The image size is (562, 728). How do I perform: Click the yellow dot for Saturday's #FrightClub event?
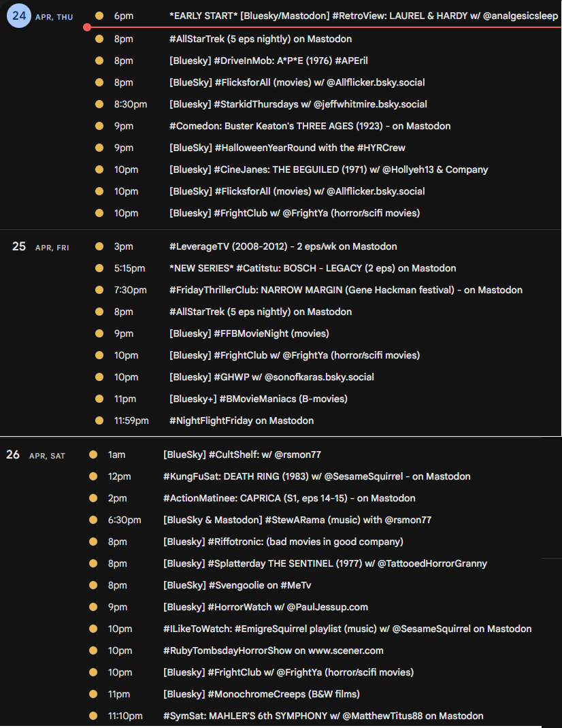coord(93,673)
